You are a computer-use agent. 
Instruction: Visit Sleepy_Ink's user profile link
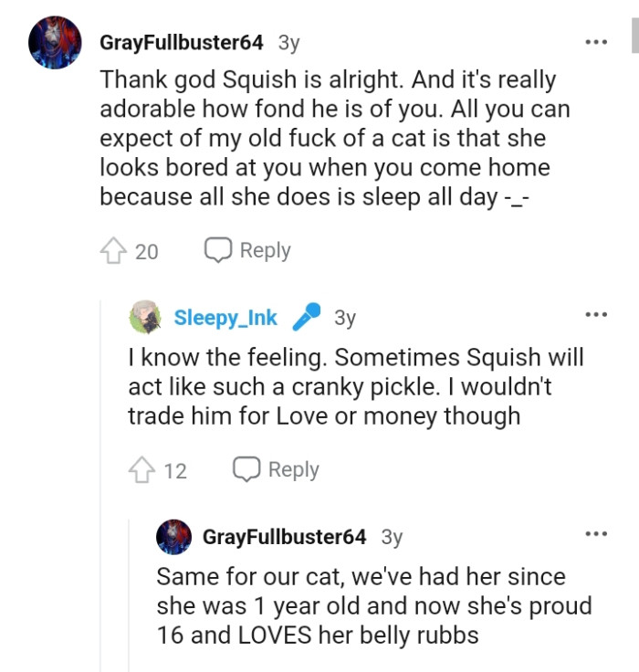[225, 317]
